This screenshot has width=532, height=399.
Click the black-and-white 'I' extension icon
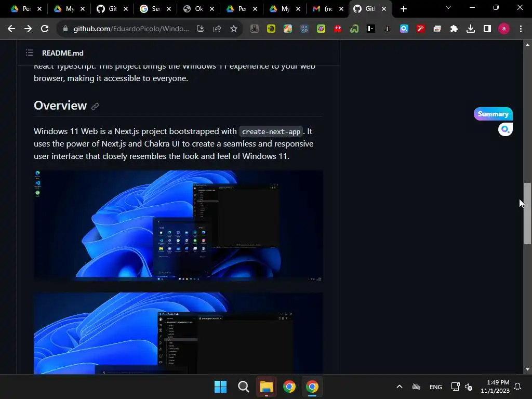click(371, 29)
